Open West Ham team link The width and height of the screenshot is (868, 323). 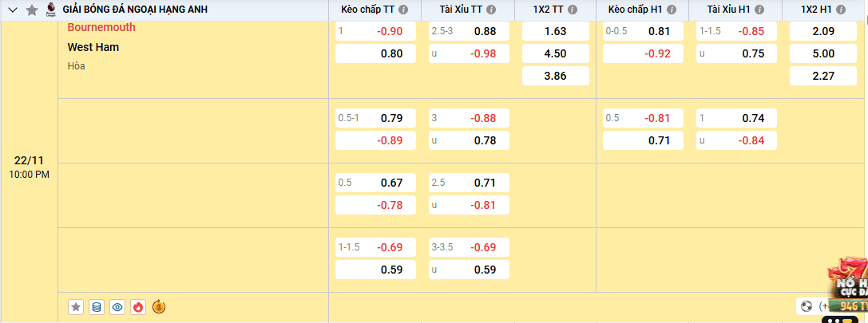(93, 48)
